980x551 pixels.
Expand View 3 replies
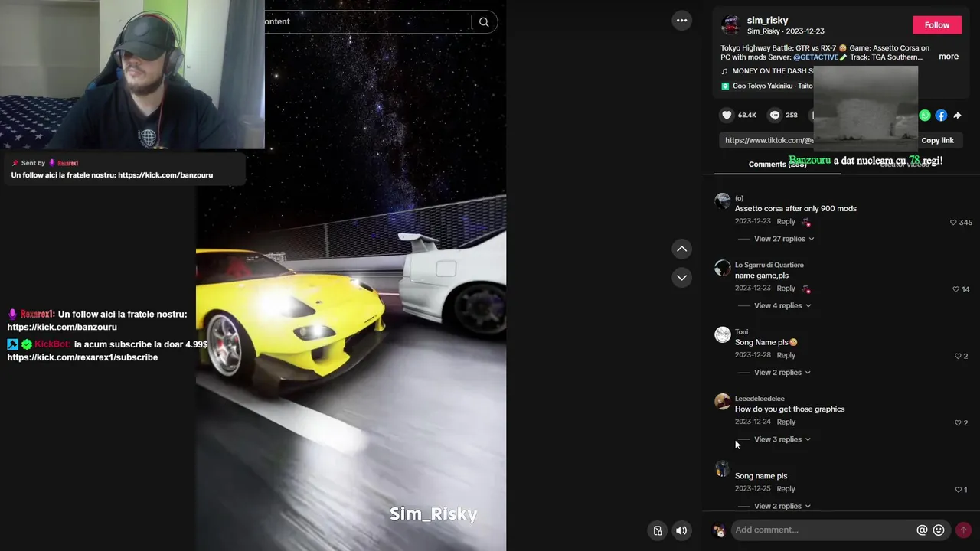pos(782,439)
